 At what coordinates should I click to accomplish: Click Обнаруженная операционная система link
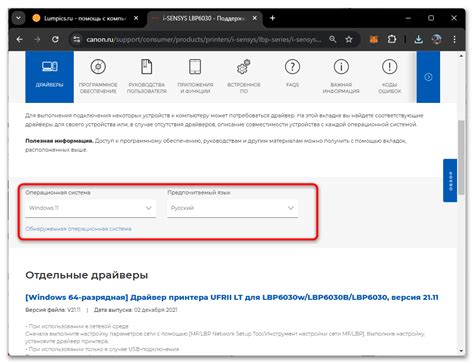[x=78, y=229]
